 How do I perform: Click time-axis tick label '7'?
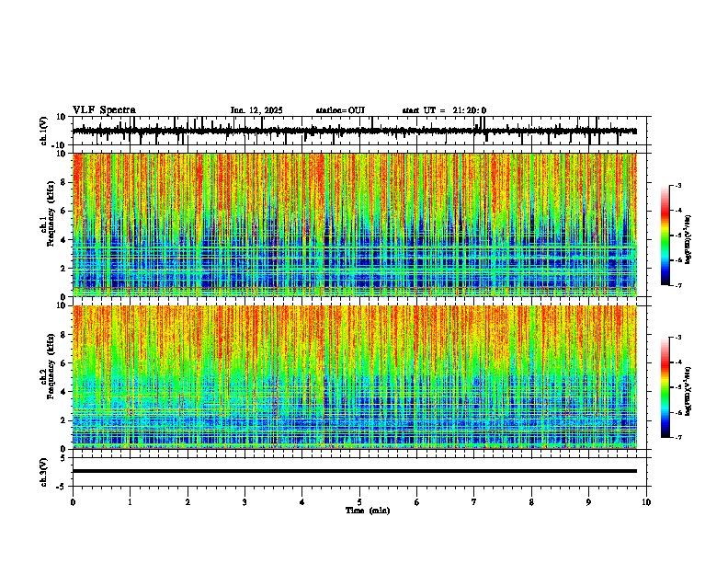pyautogui.click(x=474, y=502)
